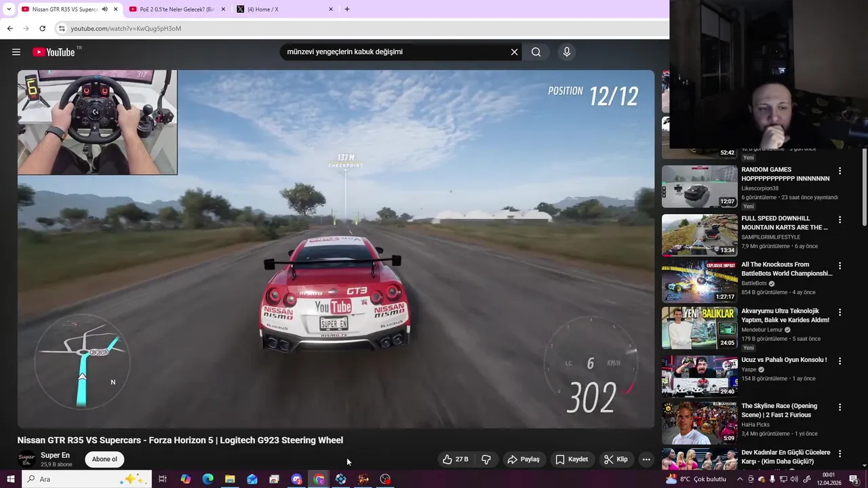Expand the tab search dropdown
The width and height of the screenshot is (868, 488).
pos(9,9)
